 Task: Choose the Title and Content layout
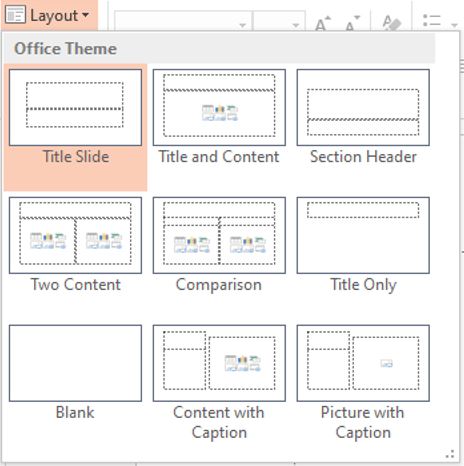point(219,107)
